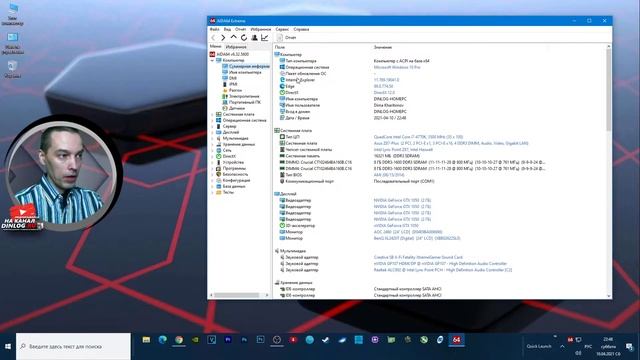Expand Операционная система tree node

tap(212, 120)
